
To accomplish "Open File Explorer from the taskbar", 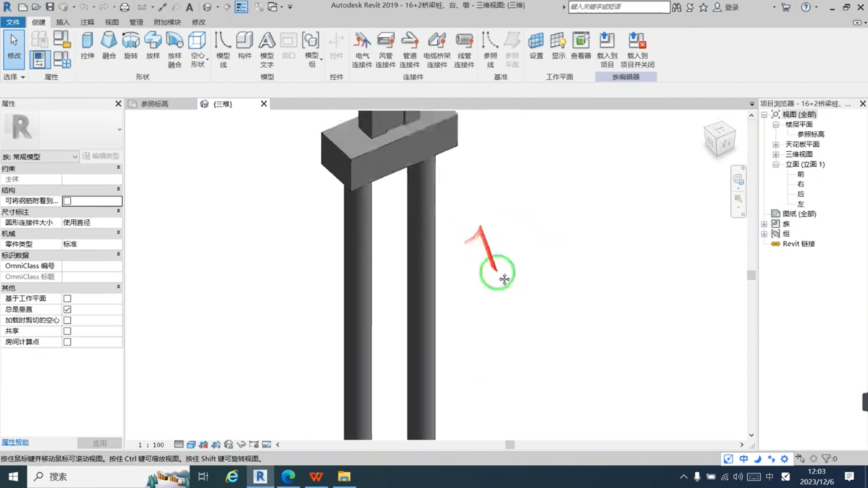I will (344, 476).
